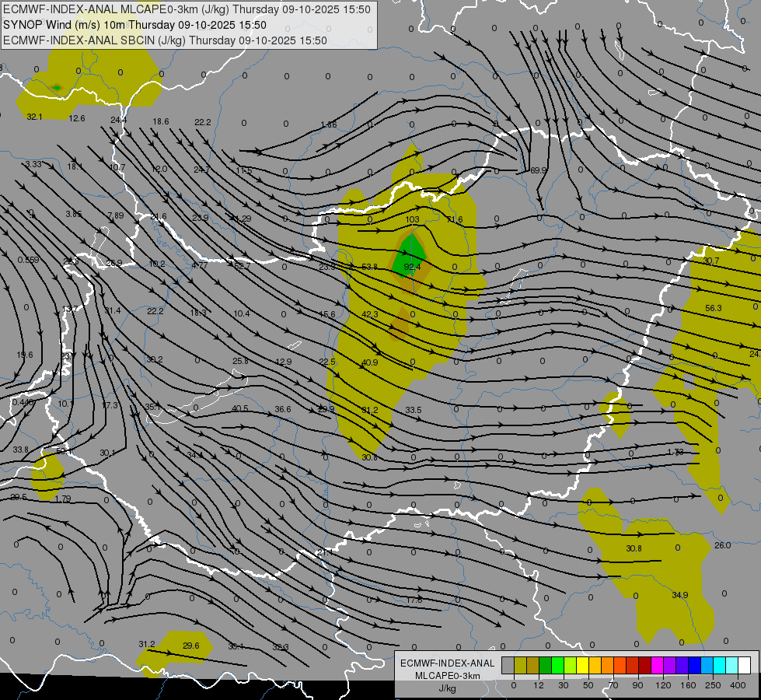Click the map value 22.5
This screenshot has height=700, width=761.
tap(327, 362)
